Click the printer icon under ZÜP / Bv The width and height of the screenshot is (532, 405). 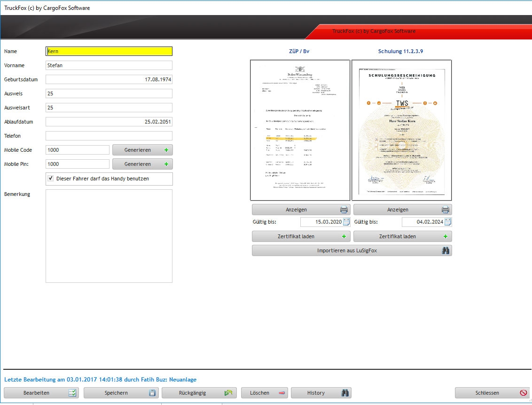[344, 210]
